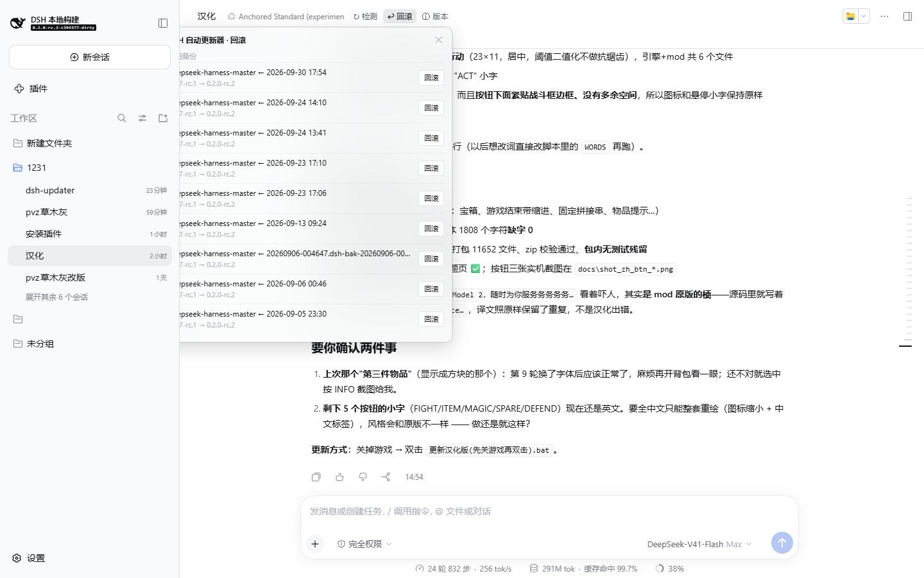Open the 完全权限 permission dropdown

click(364, 544)
